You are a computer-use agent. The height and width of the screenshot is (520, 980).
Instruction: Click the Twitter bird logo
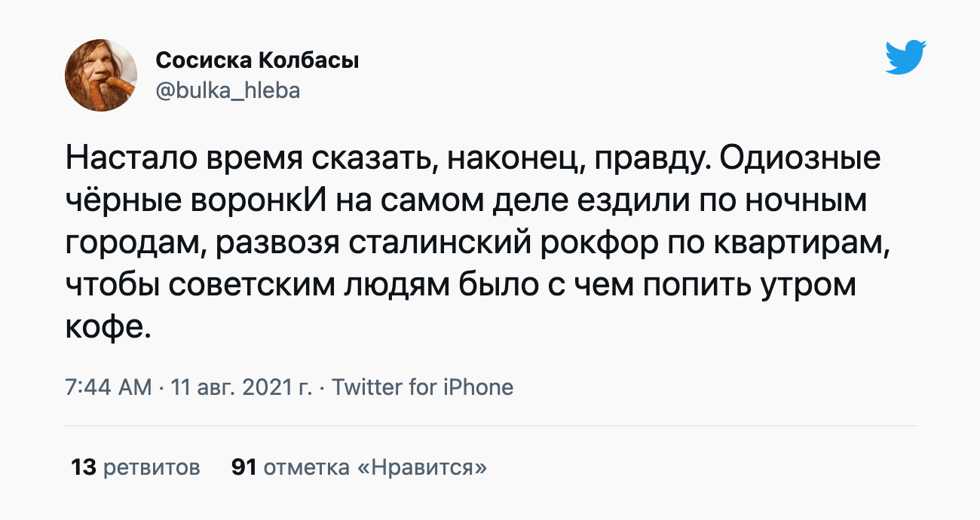tap(905, 57)
